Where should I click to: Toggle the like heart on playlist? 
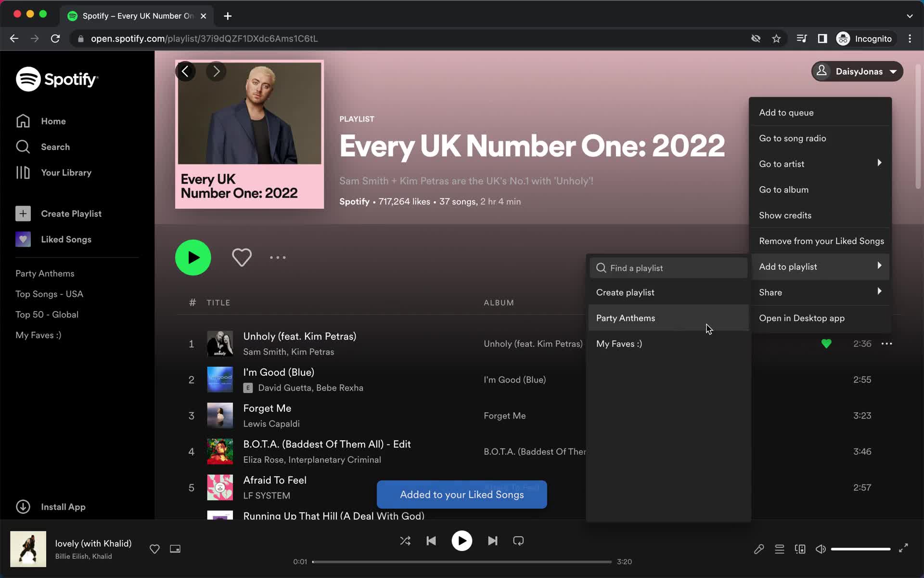coord(241,258)
